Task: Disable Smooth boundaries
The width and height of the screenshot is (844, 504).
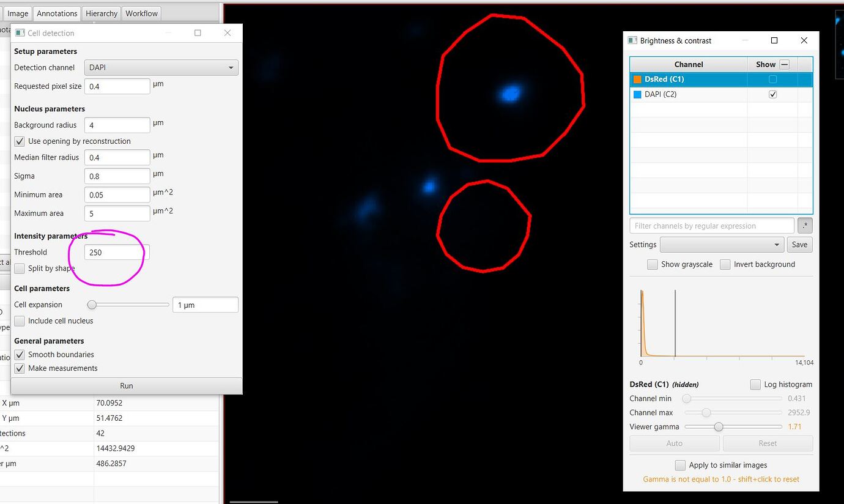Action: [19, 354]
